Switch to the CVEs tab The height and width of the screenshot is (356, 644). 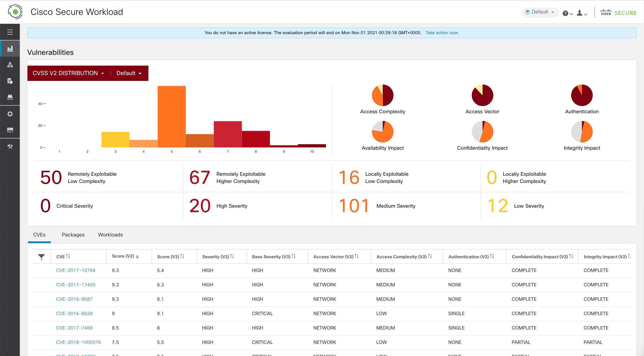pos(39,235)
